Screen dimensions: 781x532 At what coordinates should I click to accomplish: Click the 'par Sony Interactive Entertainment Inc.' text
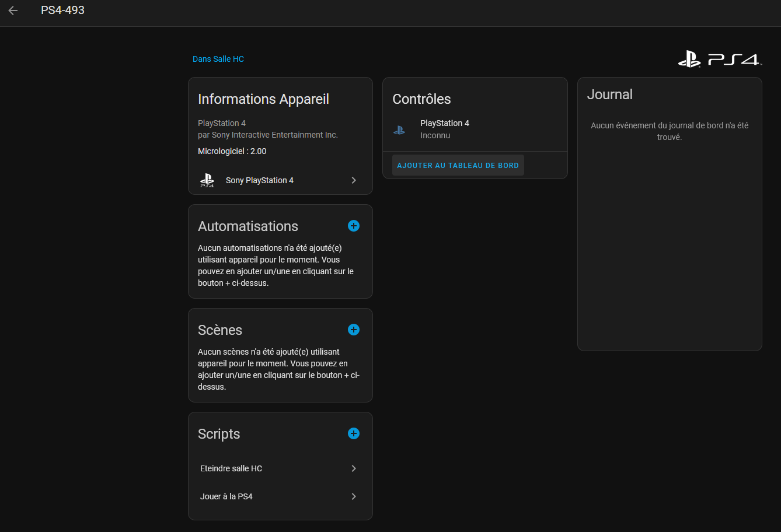click(x=268, y=135)
